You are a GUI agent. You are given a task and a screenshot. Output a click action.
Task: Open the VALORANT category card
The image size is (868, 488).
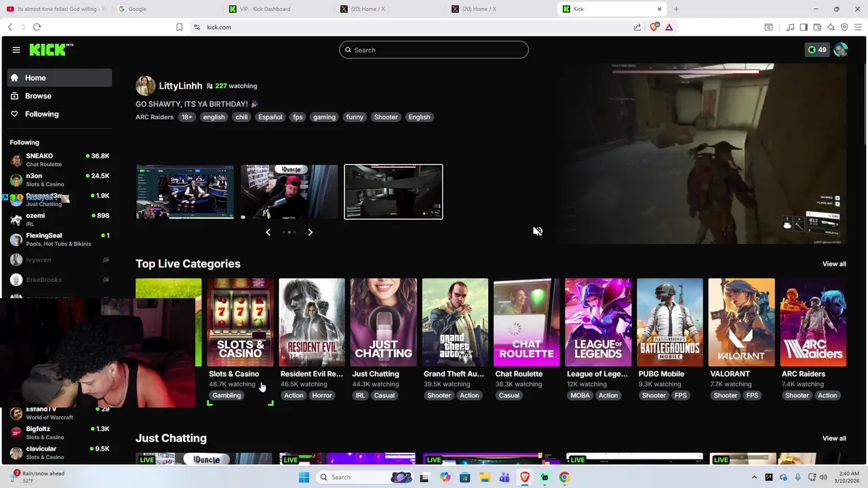tap(741, 323)
